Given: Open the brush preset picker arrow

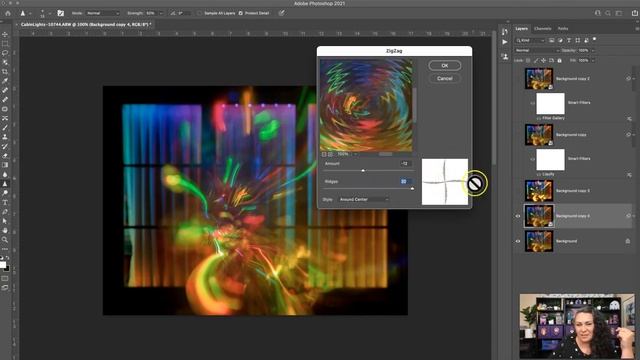Looking at the screenshot, I should (50, 13).
